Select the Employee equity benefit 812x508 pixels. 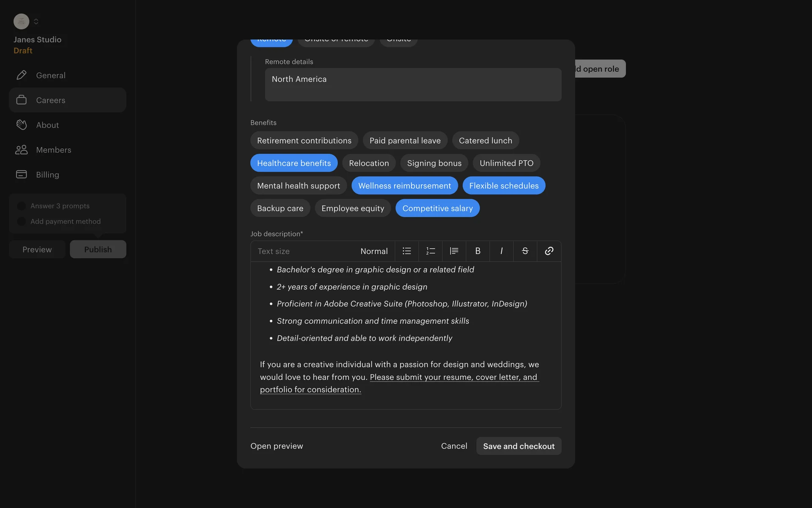pos(352,208)
